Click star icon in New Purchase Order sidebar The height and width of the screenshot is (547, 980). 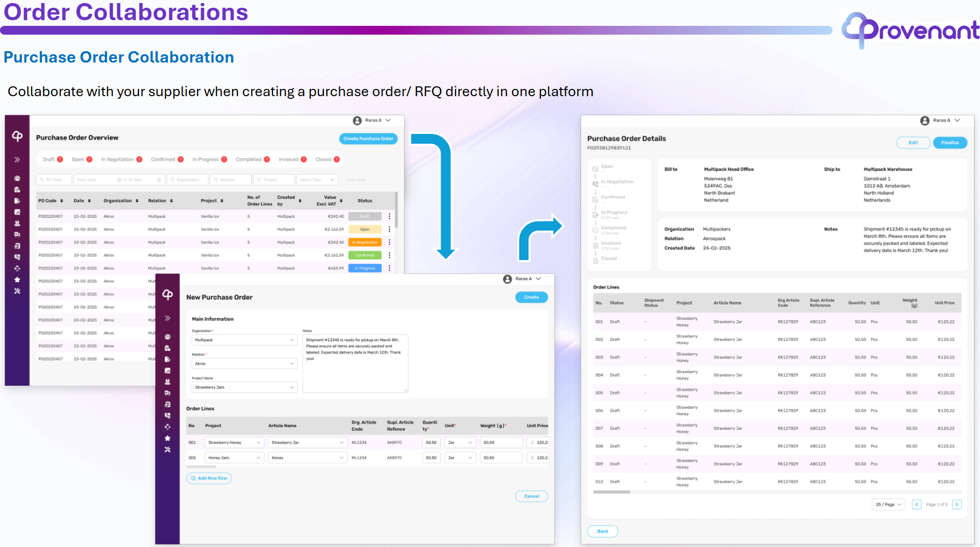168,438
